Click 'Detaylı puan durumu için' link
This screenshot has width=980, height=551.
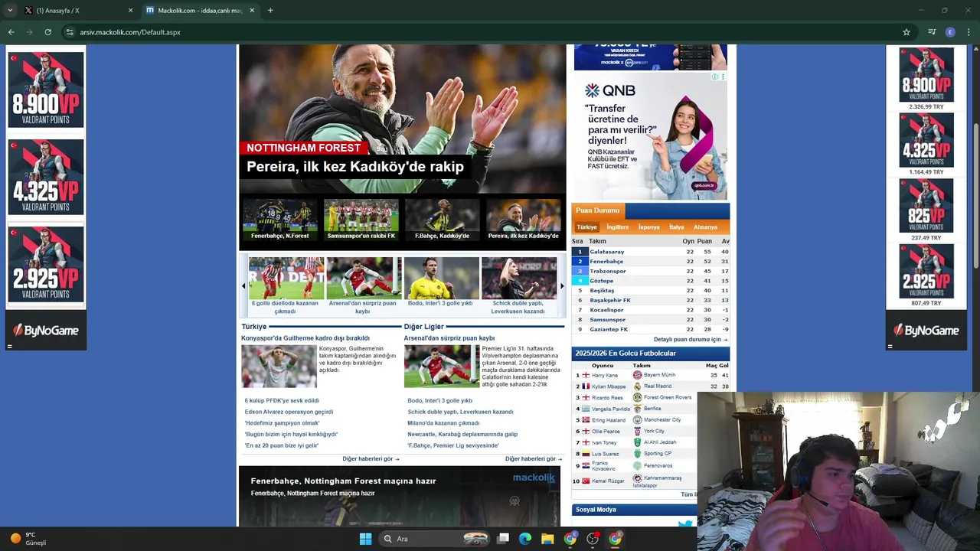pyautogui.click(x=690, y=339)
